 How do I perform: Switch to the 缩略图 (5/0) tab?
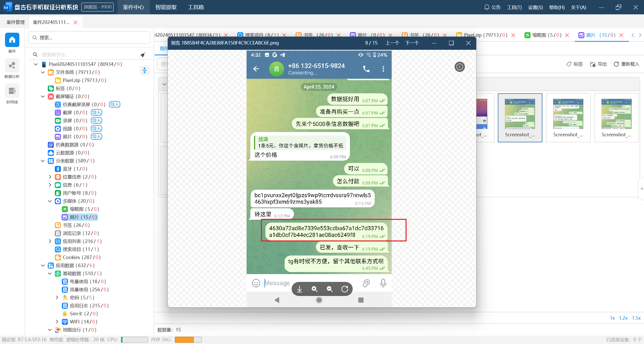(x=543, y=35)
